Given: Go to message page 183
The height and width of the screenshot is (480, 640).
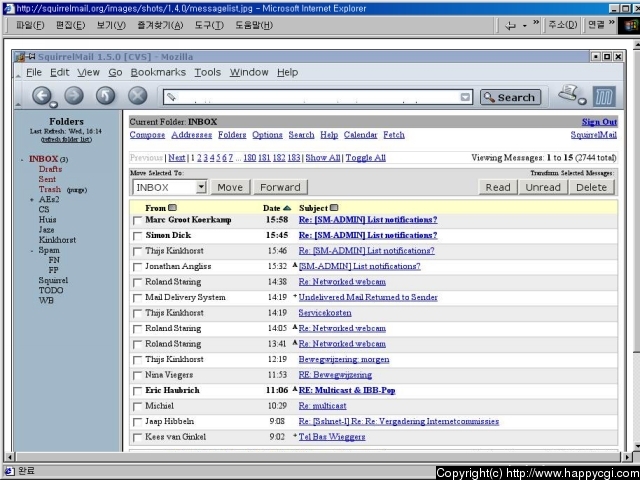Looking at the screenshot, I should (293, 158).
